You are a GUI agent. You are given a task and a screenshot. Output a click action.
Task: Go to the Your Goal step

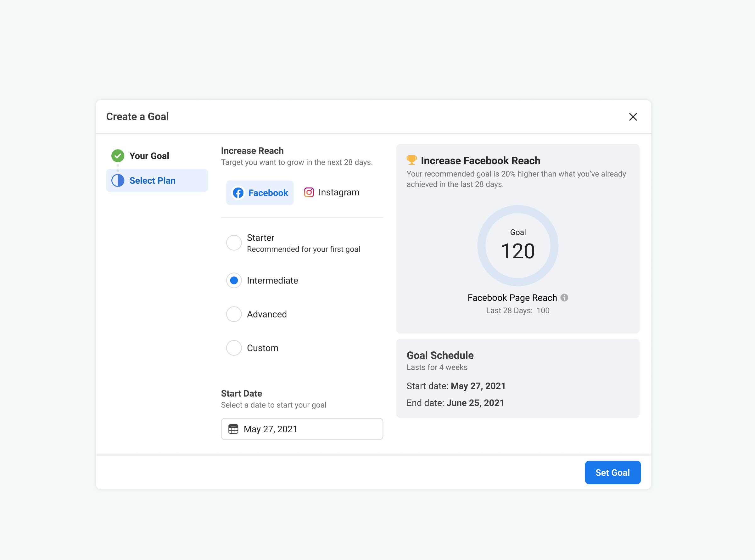(x=149, y=156)
